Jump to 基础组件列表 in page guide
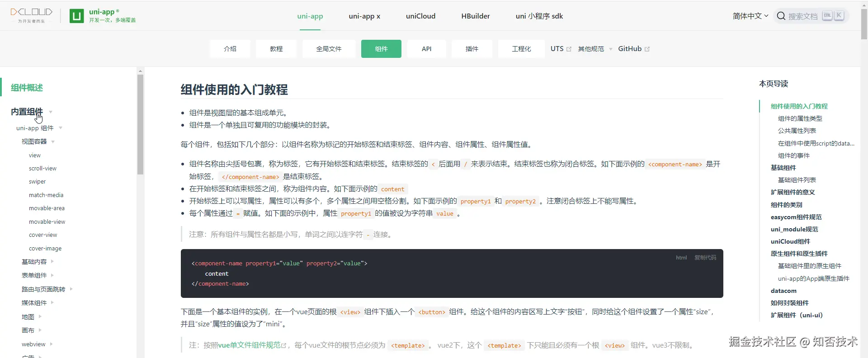The image size is (868, 358). tap(797, 180)
